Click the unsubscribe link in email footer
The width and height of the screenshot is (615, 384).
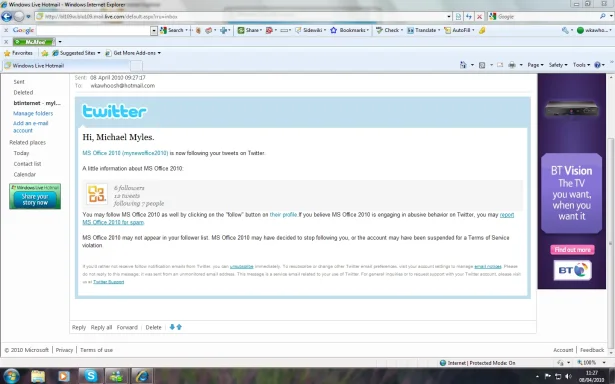click(x=242, y=266)
